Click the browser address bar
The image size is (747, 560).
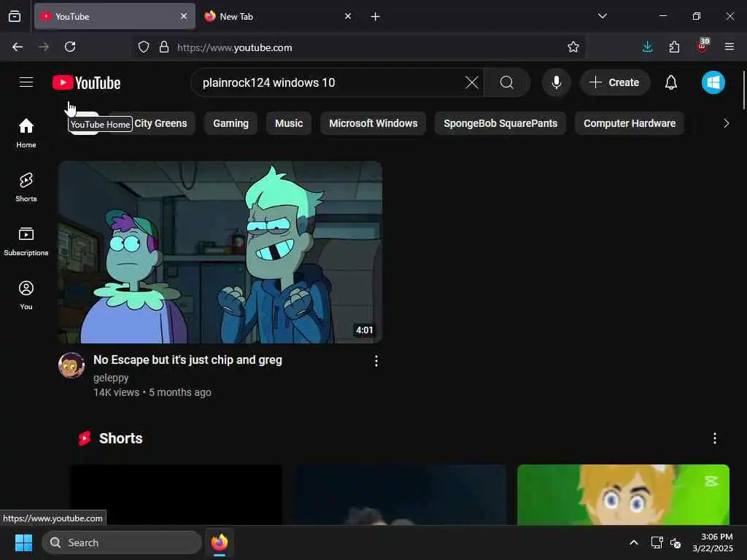[x=357, y=47]
